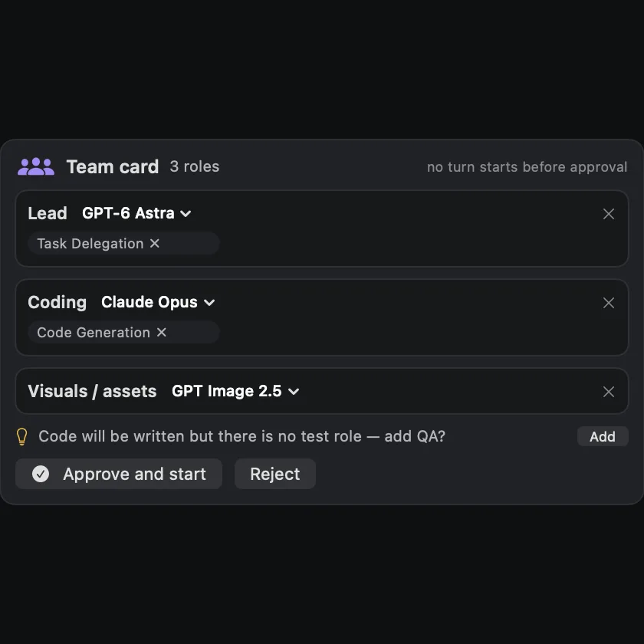Click the Approve and start button

coord(119,474)
